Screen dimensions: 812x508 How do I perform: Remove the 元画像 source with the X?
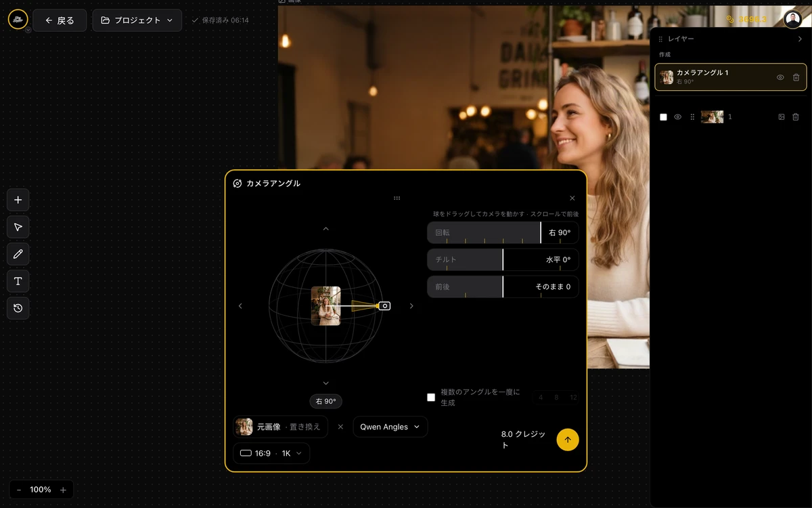click(340, 427)
